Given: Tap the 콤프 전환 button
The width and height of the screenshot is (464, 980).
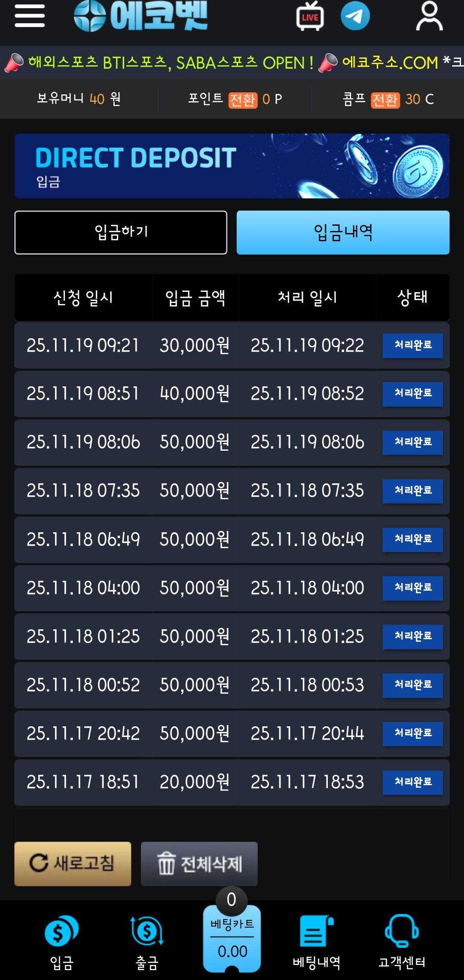Looking at the screenshot, I should (385, 100).
